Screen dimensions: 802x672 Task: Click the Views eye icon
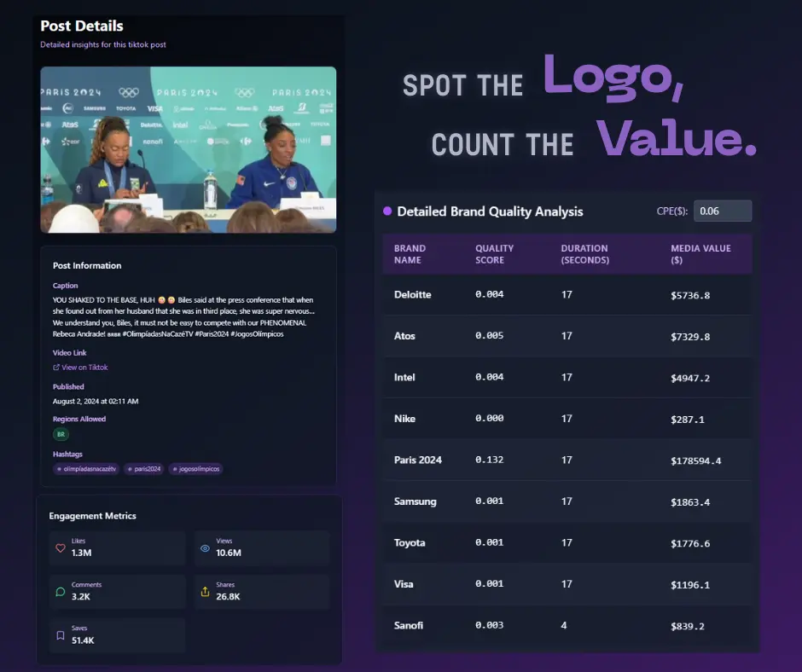point(205,548)
